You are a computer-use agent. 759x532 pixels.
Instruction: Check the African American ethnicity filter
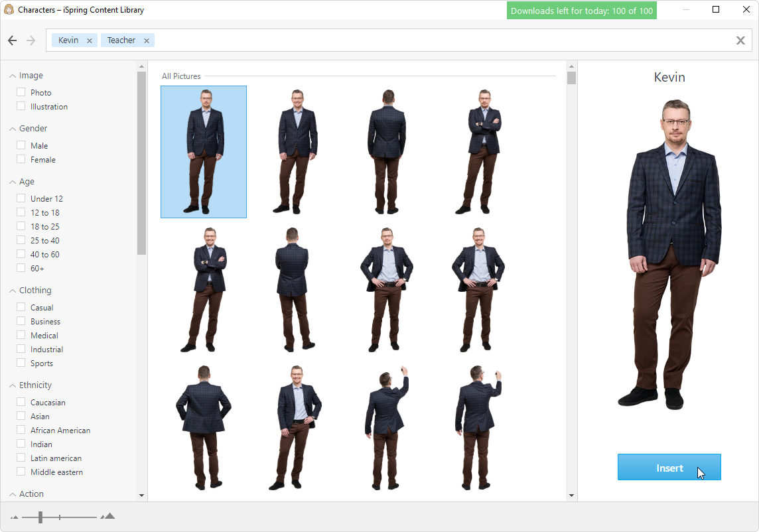(21, 430)
